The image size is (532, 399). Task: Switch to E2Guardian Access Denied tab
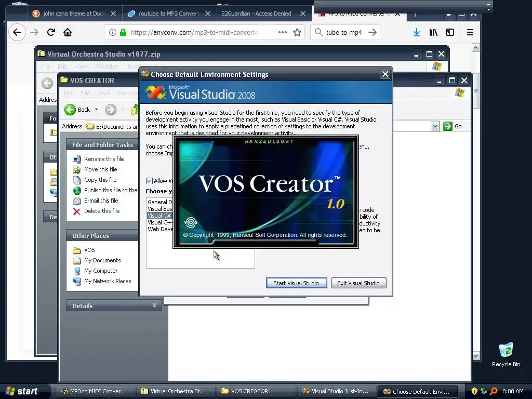click(263, 14)
